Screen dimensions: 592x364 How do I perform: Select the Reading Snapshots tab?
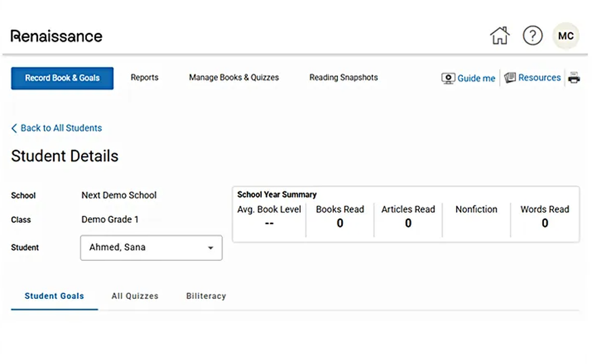coord(343,78)
